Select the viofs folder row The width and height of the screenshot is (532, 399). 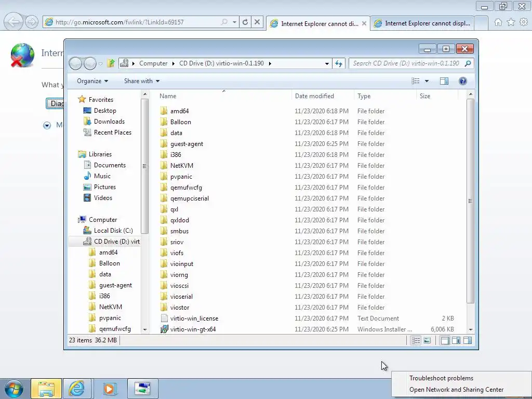(309, 253)
